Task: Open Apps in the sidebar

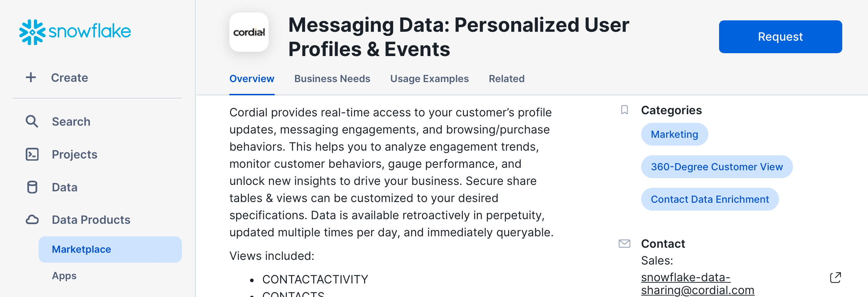Action: coord(64,276)
